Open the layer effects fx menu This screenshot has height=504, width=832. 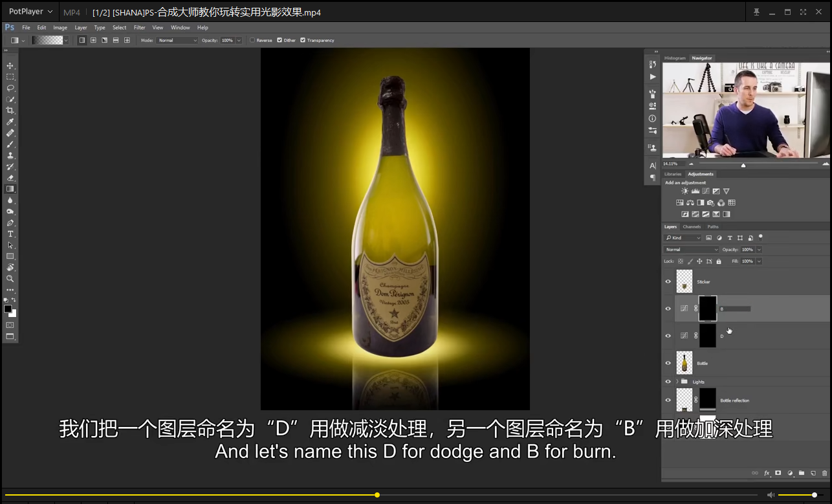point(767,473)
